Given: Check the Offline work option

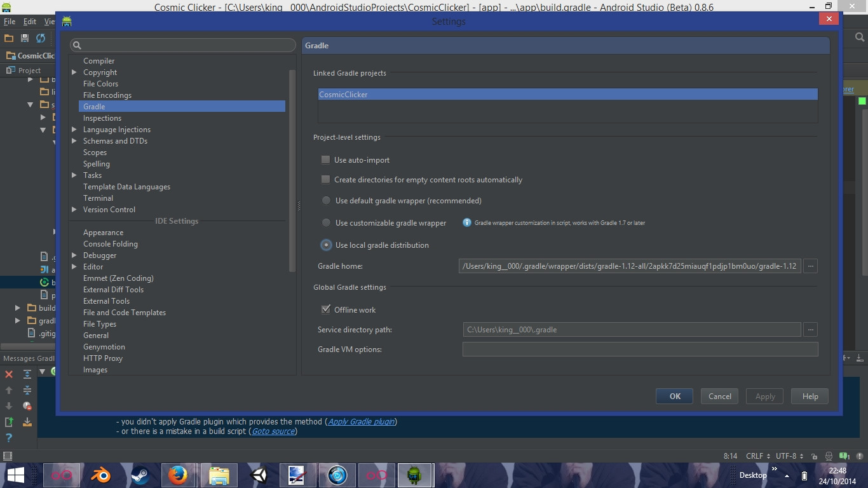Looking at the screenshot, I should click(x=326, y=309).
